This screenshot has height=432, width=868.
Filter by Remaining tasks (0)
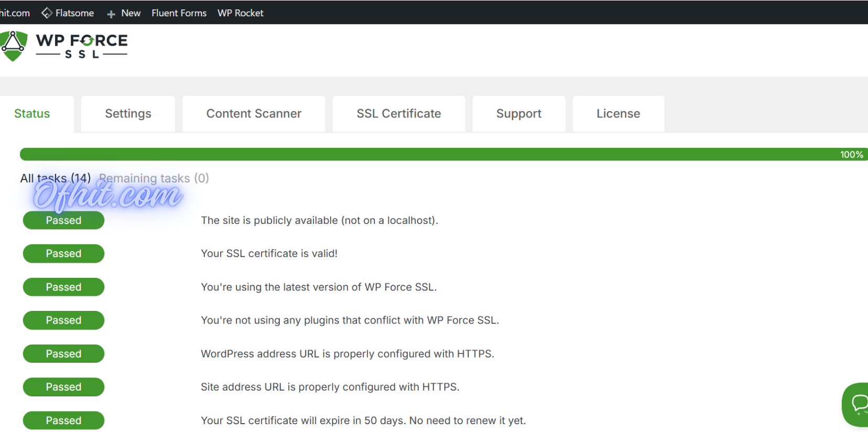(154, 178)
